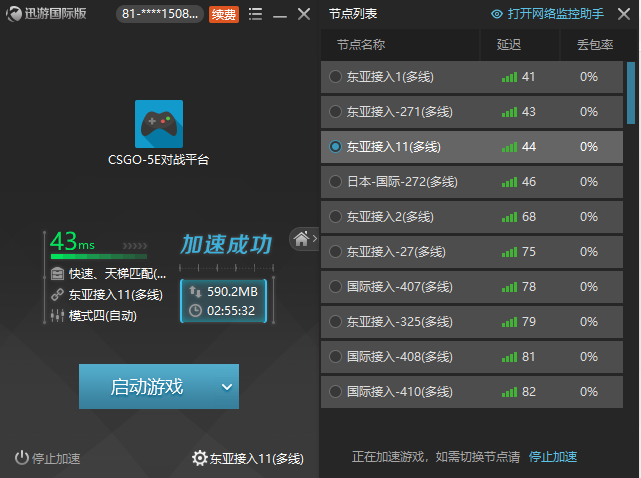Select the 国际接入-410(多线) radio button
Image resolution: width=641 pixels, height=478 pixels.
(x=335, y=392)
